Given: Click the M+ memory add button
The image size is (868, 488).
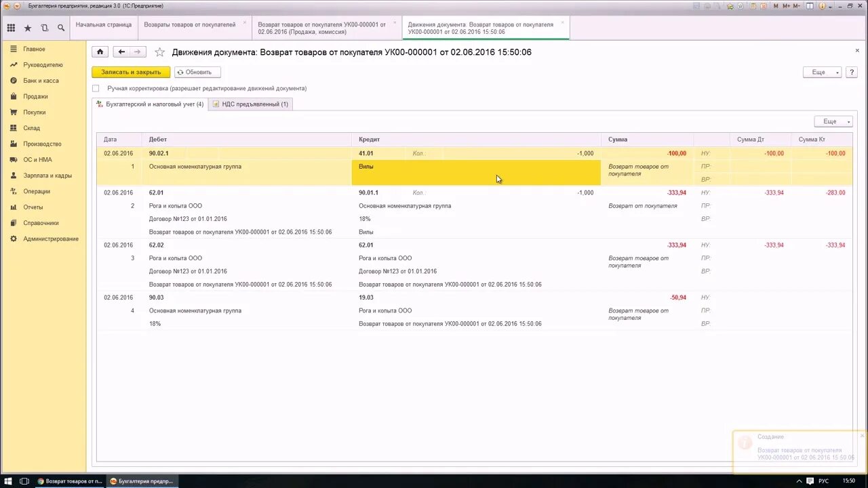Looking at the screenshot, I should [786, 6].
